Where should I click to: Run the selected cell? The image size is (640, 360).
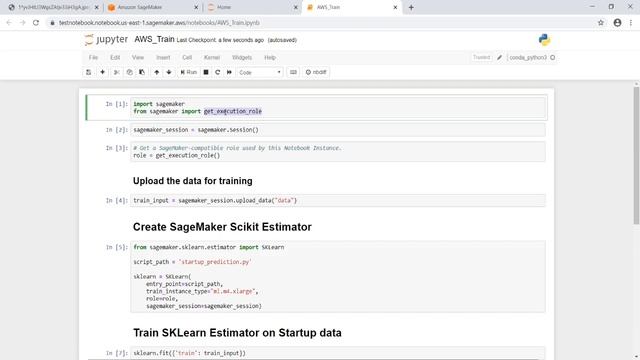pos(189,72)
